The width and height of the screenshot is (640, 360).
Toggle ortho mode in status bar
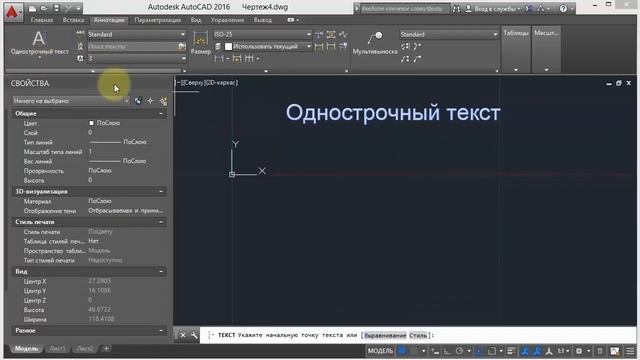[x=447, y=351]
